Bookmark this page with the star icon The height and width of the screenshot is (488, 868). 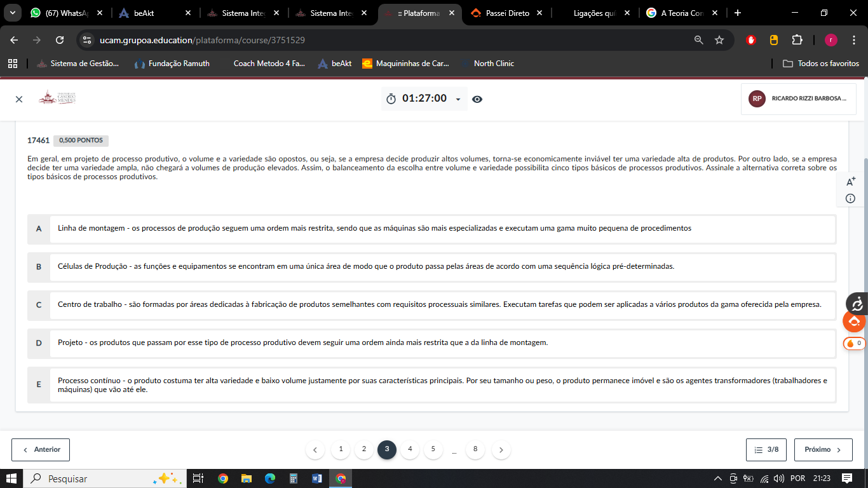coord(719,40)
